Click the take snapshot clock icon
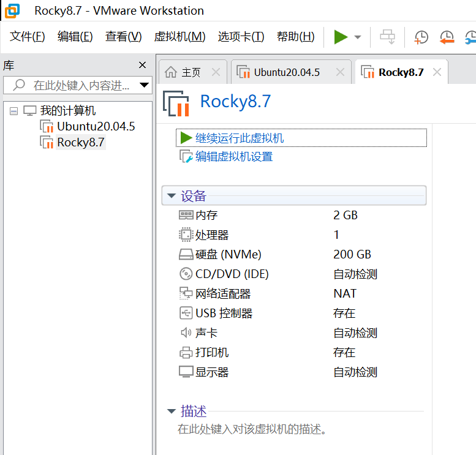This screenshot has width=476, height=455. click(421, 37)
